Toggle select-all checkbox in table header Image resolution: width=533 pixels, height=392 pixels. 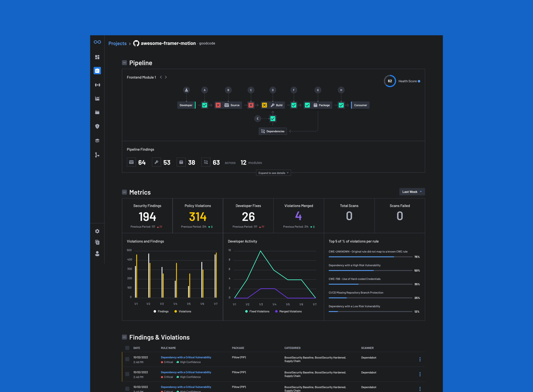pyautogui.click(x=127, y=348)
